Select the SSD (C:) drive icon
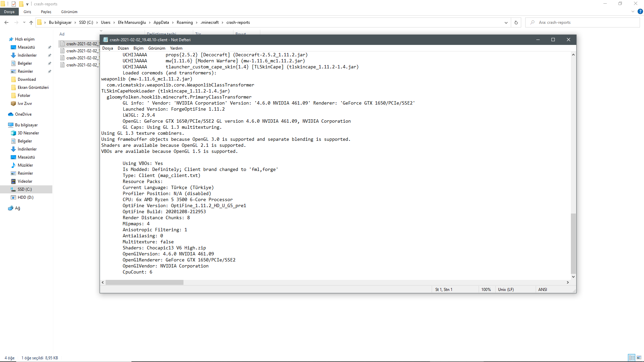 (x=13, y=189)
